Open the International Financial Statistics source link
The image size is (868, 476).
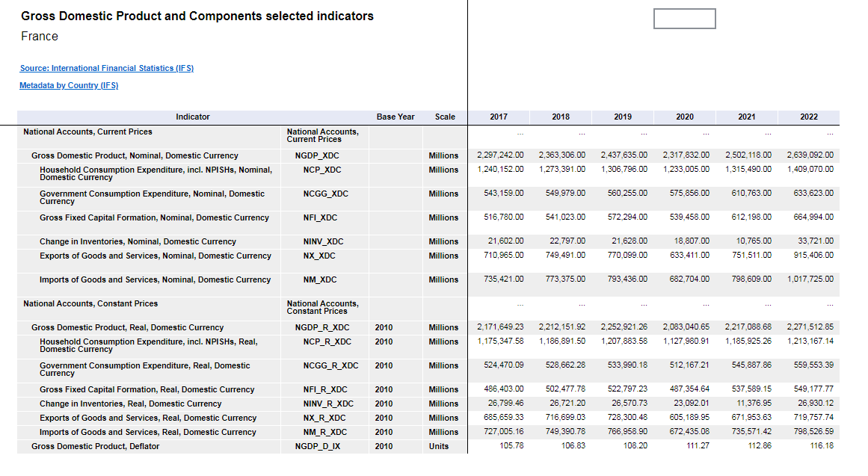click(106, 68)
